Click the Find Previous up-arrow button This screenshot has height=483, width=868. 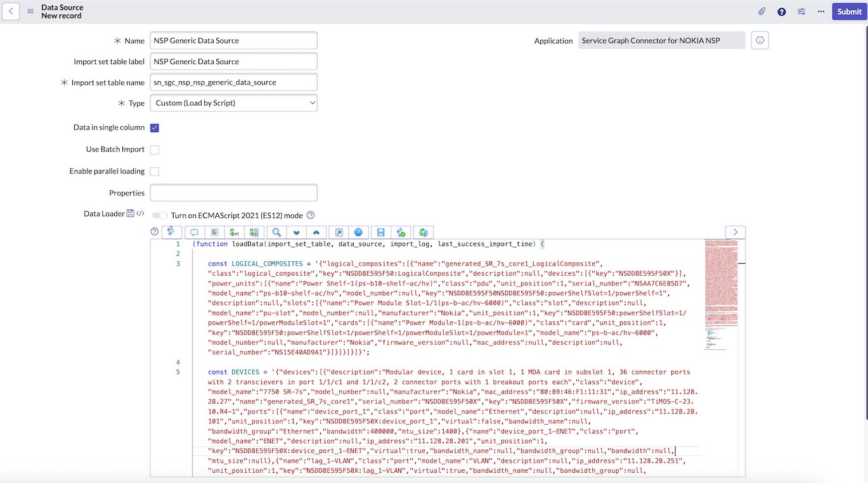click(316, 233)
